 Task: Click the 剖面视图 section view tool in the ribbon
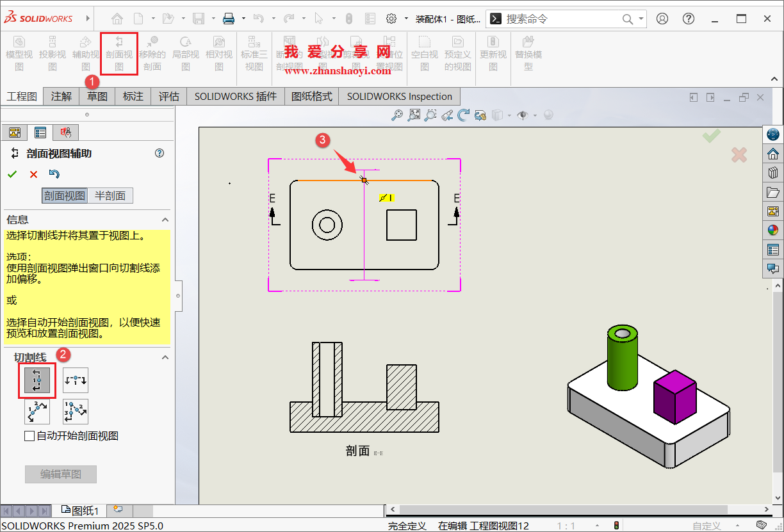pos(119,53)
